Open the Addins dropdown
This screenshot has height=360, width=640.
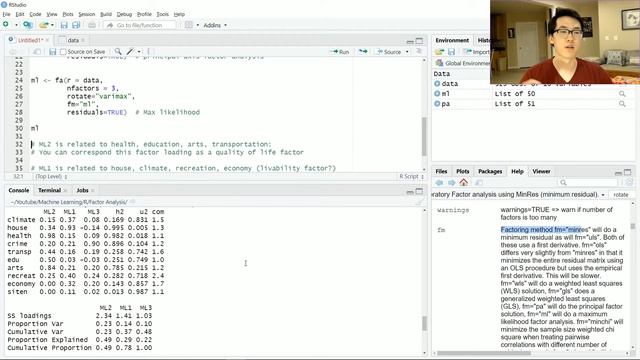(215, 25)
